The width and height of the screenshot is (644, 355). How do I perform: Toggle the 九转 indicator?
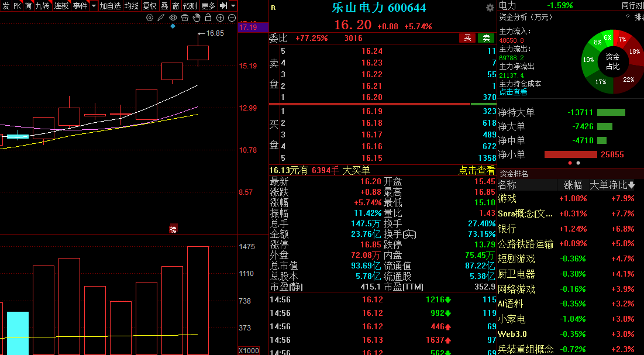coord(42,6)
